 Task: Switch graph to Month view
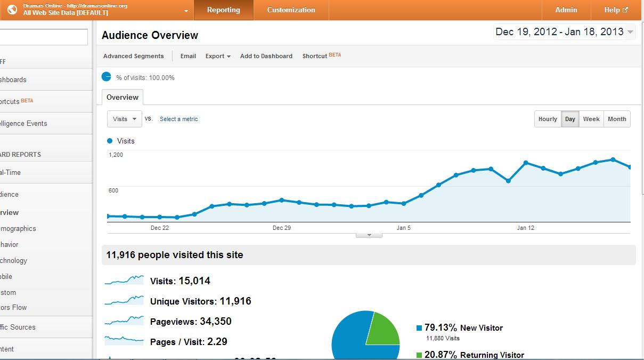(617, 119)
